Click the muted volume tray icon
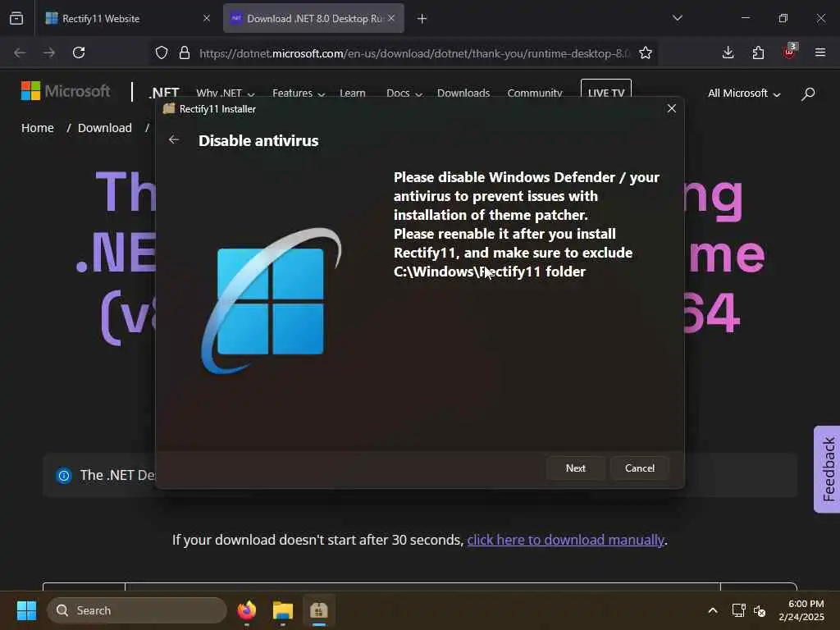Viewport: 840px width, 630px height. (760, 610)
